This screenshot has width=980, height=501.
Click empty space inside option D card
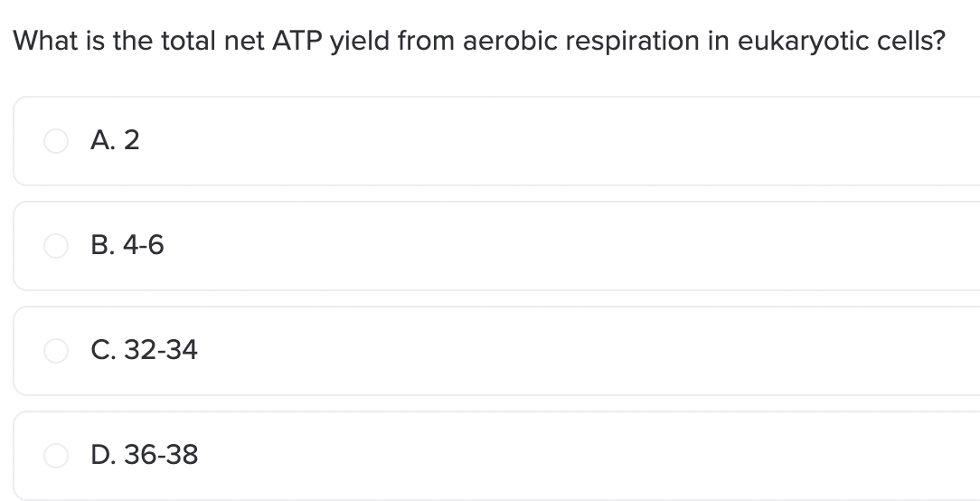[562, 456]
